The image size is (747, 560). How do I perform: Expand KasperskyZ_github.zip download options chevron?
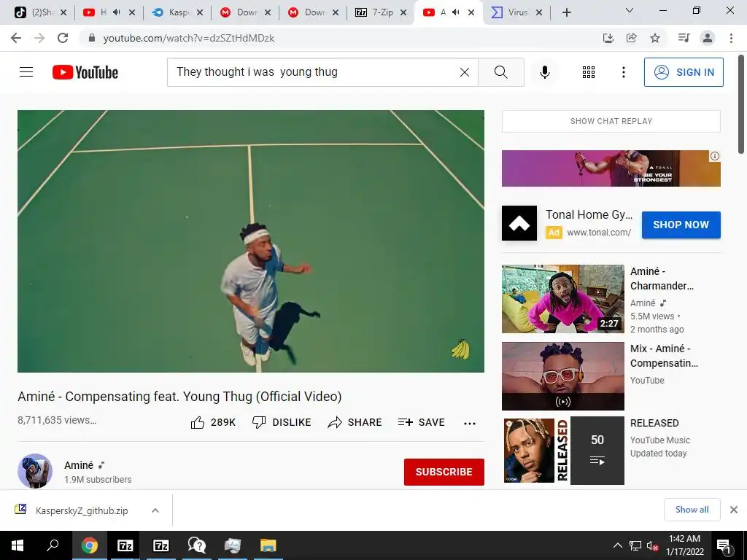click(x=155, y=510)
